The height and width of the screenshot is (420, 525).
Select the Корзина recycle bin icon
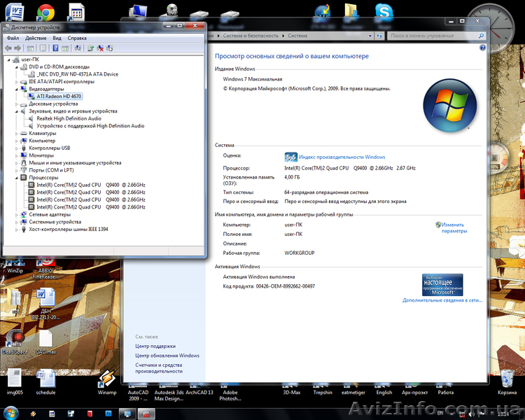point(507,381)
